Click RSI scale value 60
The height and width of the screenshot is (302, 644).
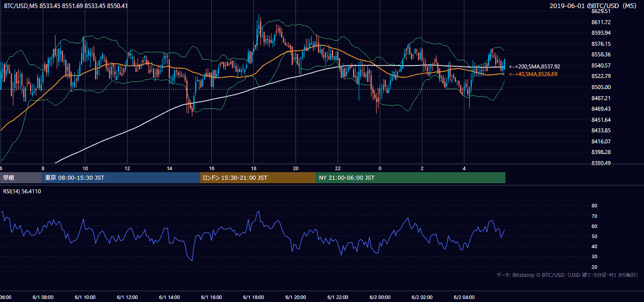594,226
